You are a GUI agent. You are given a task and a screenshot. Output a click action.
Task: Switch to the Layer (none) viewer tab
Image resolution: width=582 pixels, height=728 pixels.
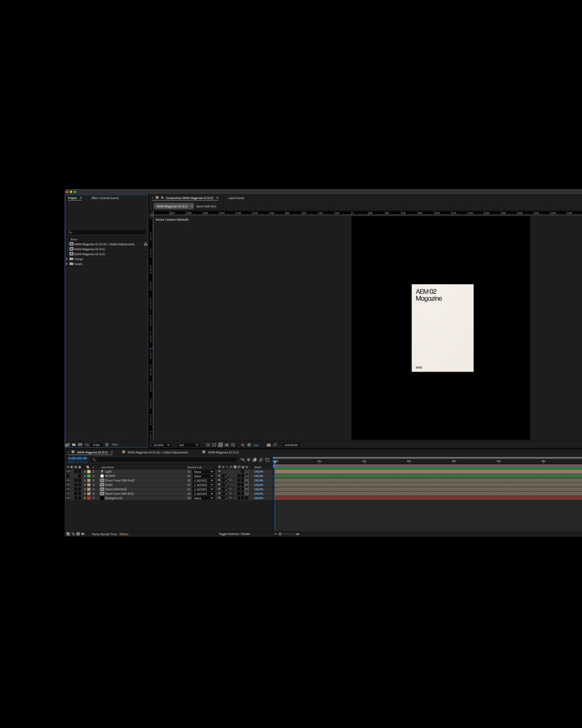(x=235, y=198)
